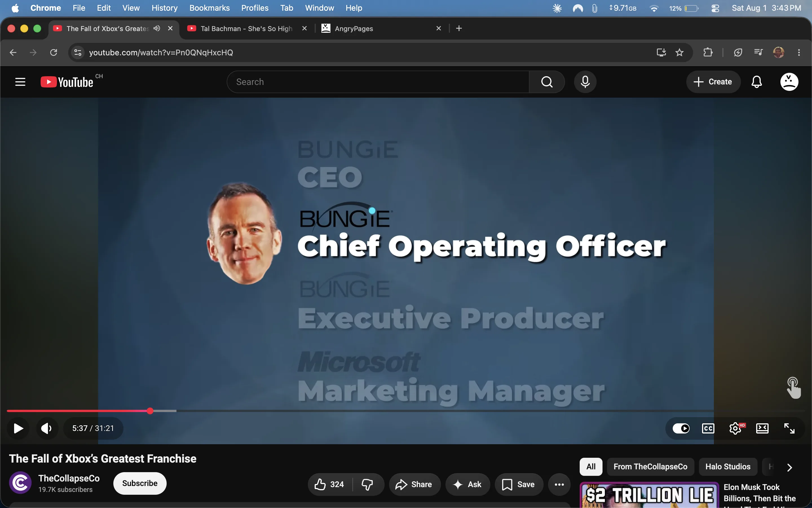Open the battery status menu
812x508 pixels.
click(684, 8)
